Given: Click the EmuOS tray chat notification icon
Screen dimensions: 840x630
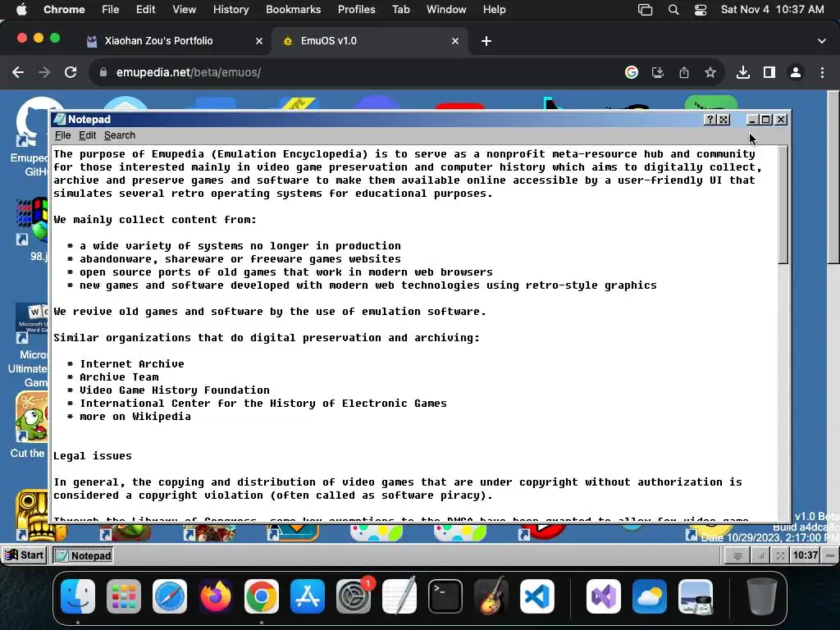Looking at the screenshot, I should pos(737,555).
